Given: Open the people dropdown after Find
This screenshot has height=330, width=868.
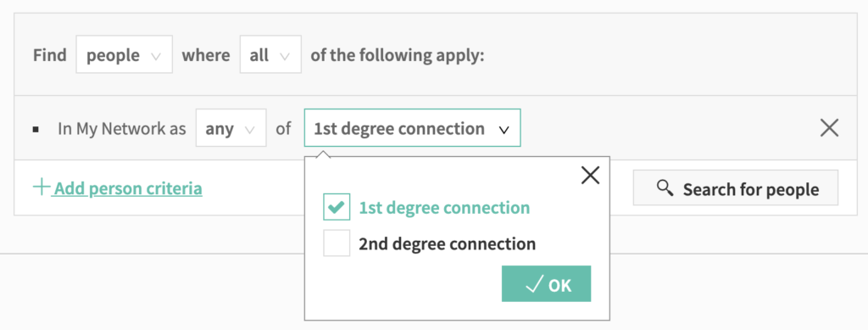Looking at the screenshot, I should point(124,54).
